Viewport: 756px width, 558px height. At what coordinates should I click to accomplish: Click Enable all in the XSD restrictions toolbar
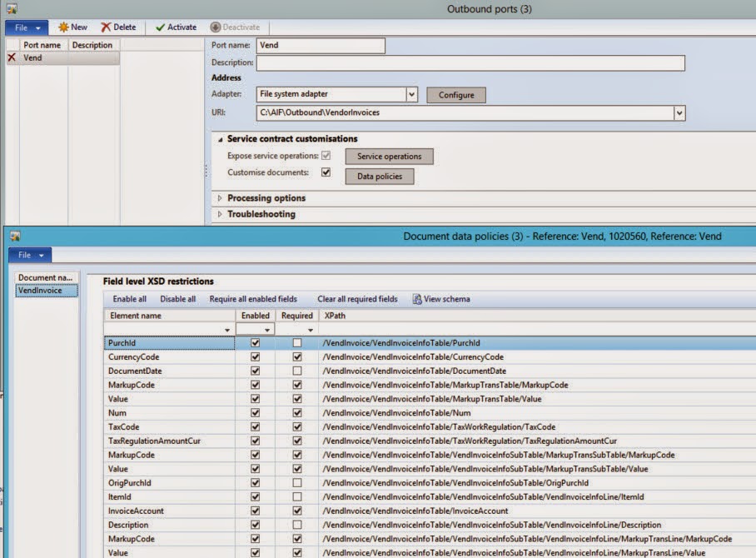pos(128,298)
